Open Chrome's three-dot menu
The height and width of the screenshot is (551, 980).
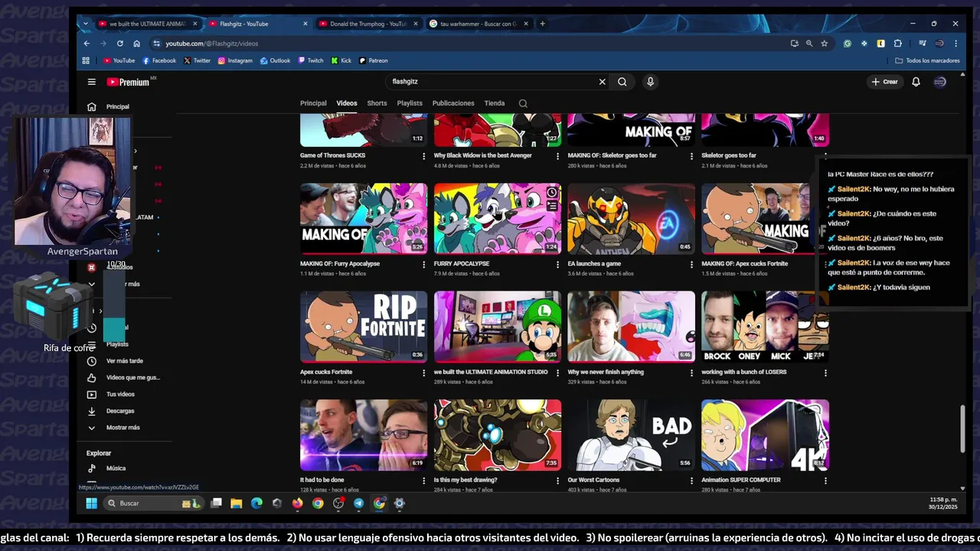(x=955, y=44)
